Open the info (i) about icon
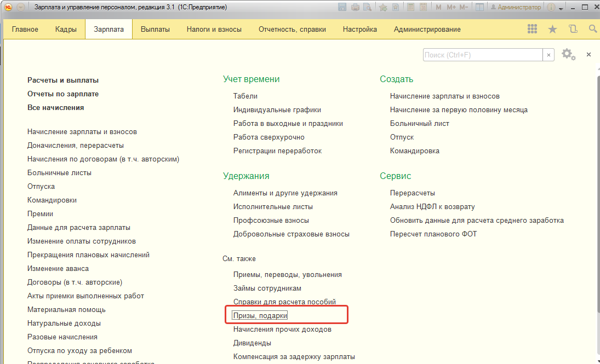This screenshot has width=600, height=364. click(551, 7)
